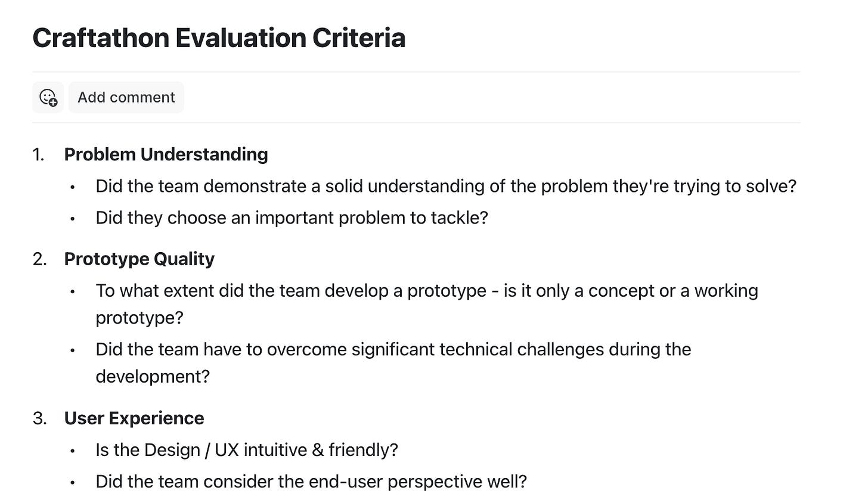
Task: Select the bullet about solid problem understanding
Action: (x=446, y=185)
